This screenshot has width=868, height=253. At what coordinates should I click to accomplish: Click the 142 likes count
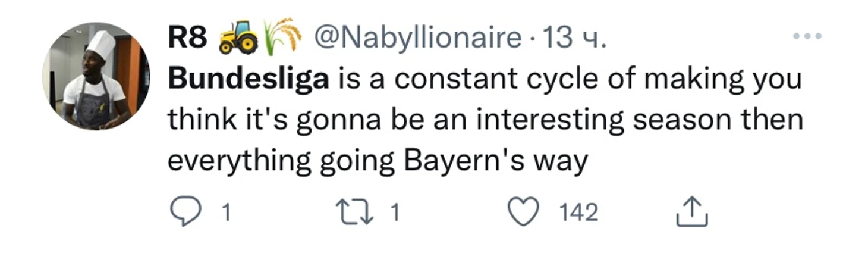point(578,213)
